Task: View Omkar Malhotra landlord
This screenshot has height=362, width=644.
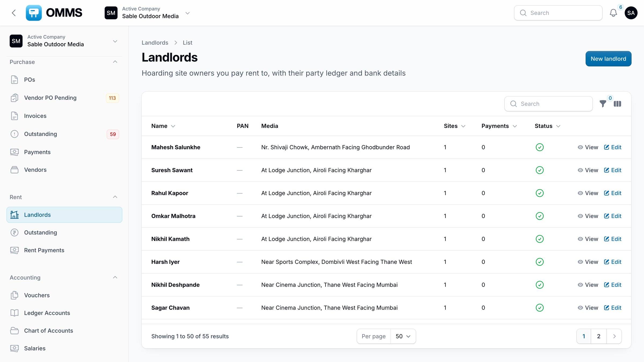Action: 588,216
